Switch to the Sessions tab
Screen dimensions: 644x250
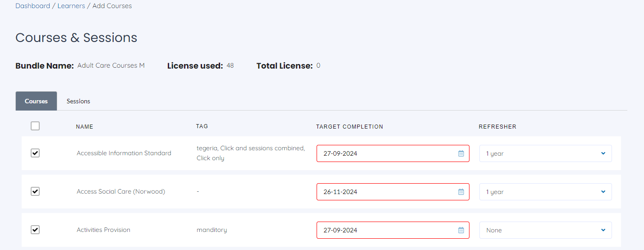click(78, 101)
